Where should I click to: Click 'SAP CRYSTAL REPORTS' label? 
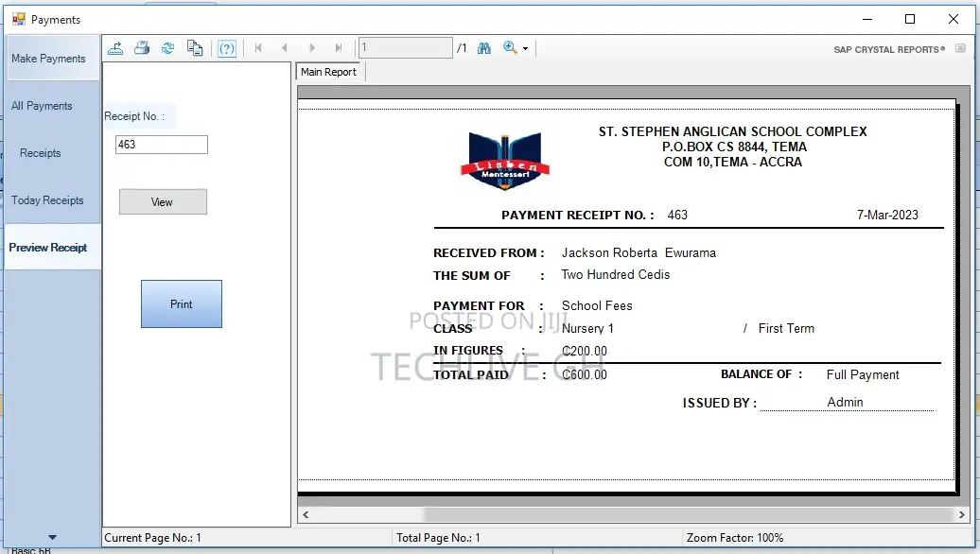(x=889, y=49)
